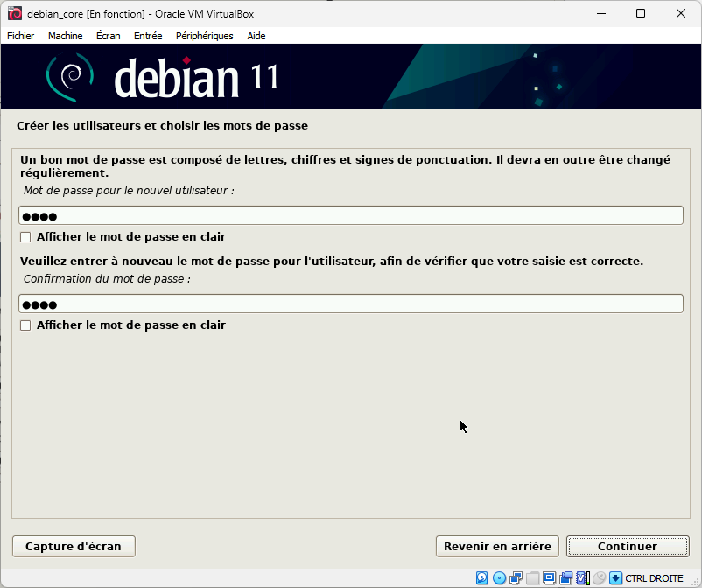Click 'Mot de passe pour le nouvel utilisateur' label
The image size is (702, 588).
pos(129,191)
